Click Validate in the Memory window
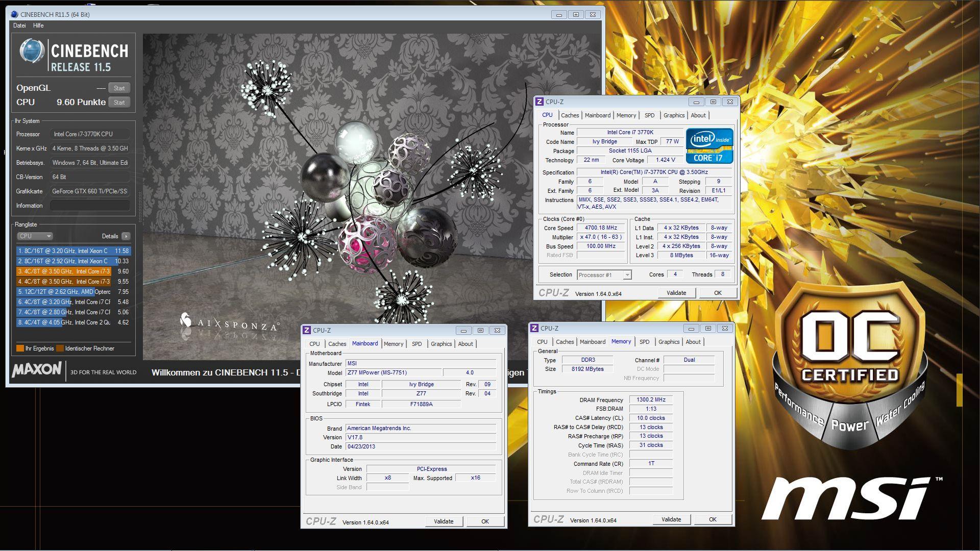This screenshot has width=980, height=551. click(671, 519)
